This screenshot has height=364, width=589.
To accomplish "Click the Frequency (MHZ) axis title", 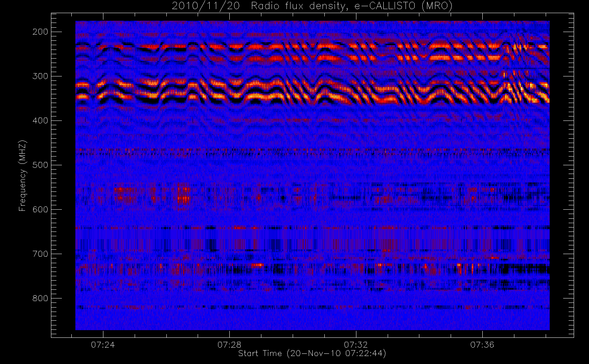I will (23, 175).
